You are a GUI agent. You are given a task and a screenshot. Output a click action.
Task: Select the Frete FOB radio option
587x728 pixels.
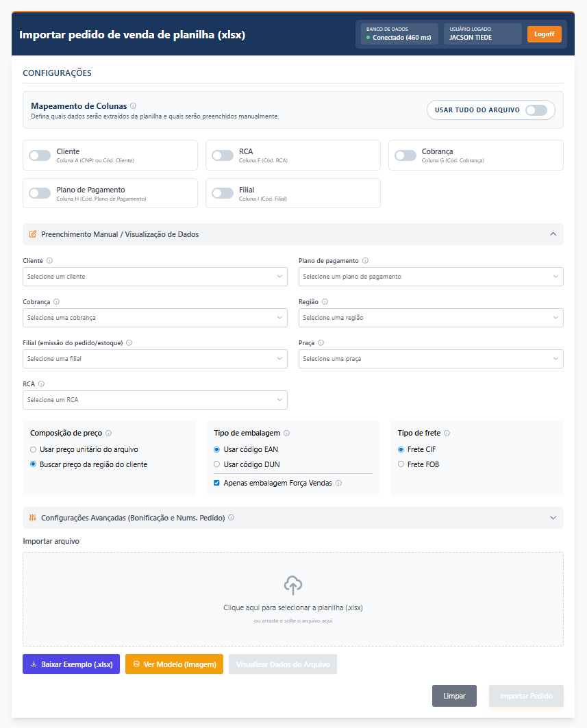pyautogui.click(x=401, y=464)
